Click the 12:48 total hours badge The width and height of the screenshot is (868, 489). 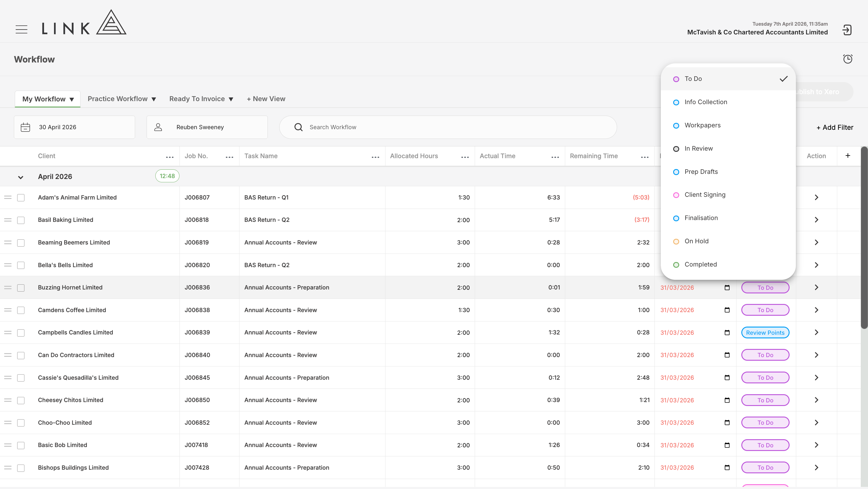point(167,176)
